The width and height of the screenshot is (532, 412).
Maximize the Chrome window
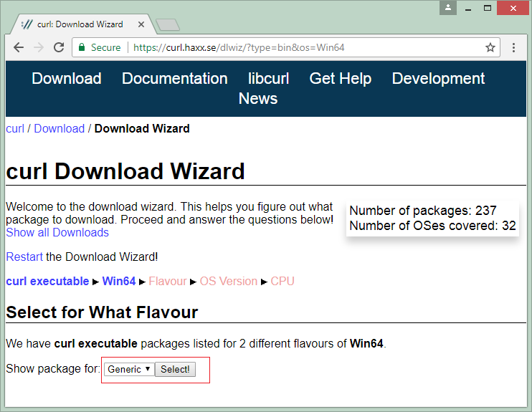(488, 8)
